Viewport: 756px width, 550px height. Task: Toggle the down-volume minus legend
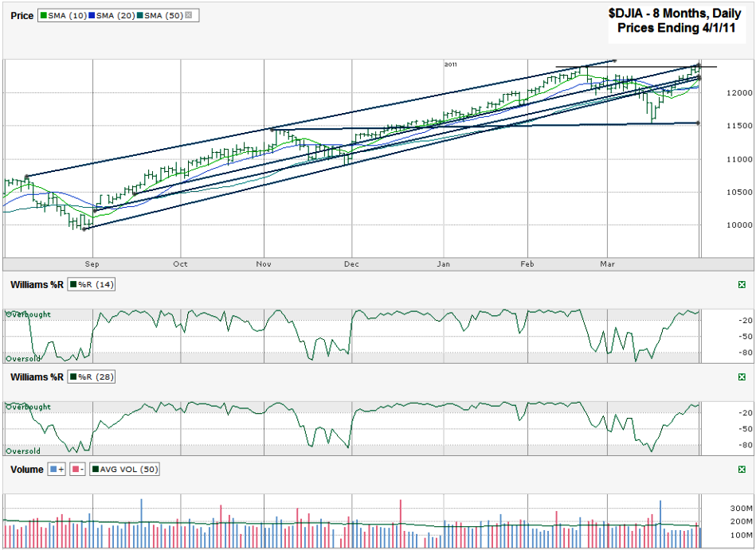click(x=77, y=470)
